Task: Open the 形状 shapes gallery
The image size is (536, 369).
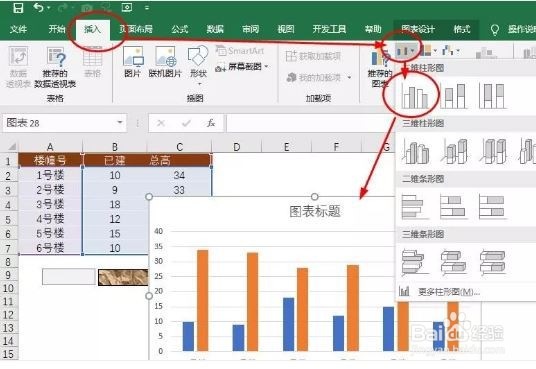Action: [x=198, y=65]
